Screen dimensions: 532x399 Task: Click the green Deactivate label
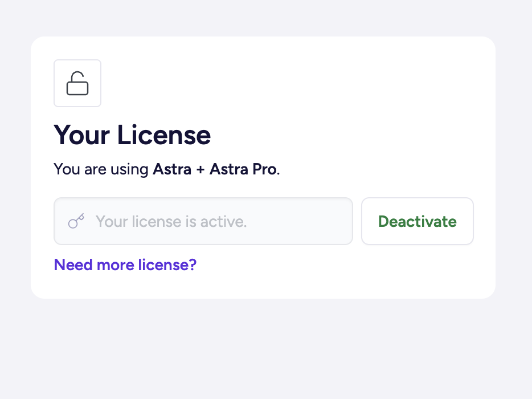(x=418, y=221)
